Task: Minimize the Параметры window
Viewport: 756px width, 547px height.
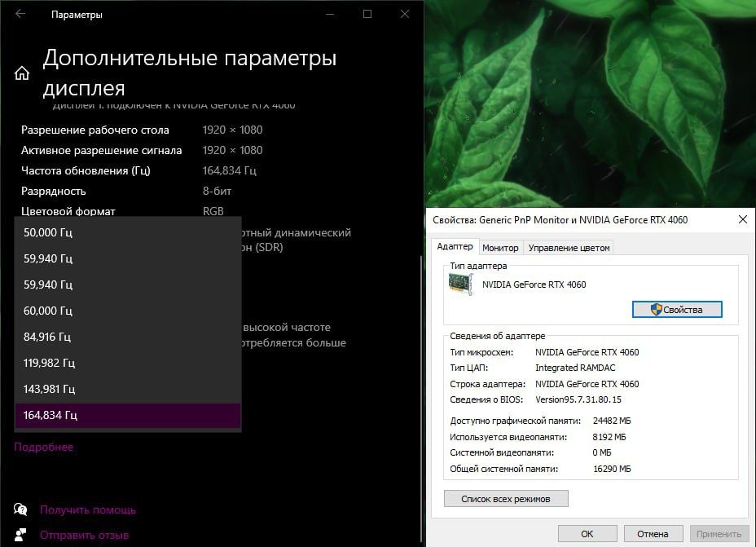Action: (330, 14)
